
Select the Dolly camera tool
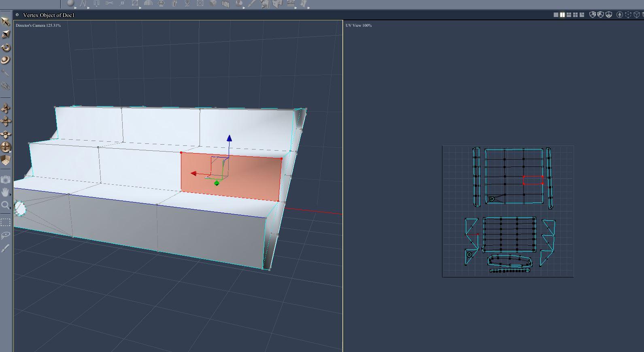click(x=6, y=108)
